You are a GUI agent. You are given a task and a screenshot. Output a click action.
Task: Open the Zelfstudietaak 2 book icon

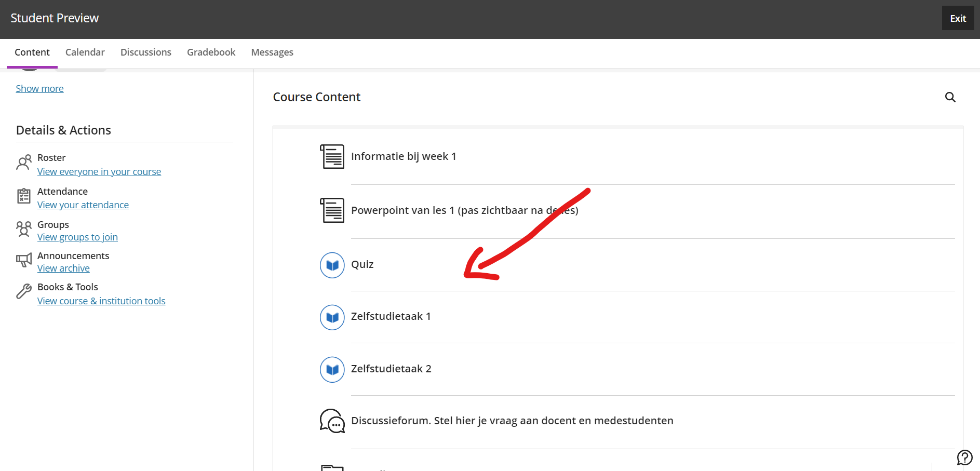coord(332,369)
